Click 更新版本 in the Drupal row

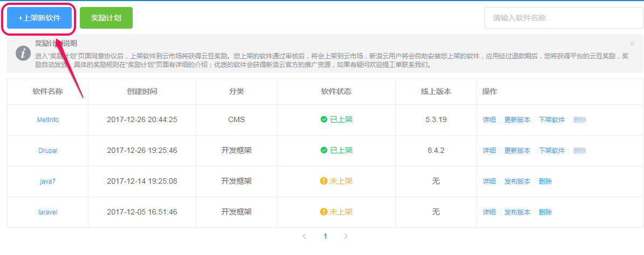point(517,151)
